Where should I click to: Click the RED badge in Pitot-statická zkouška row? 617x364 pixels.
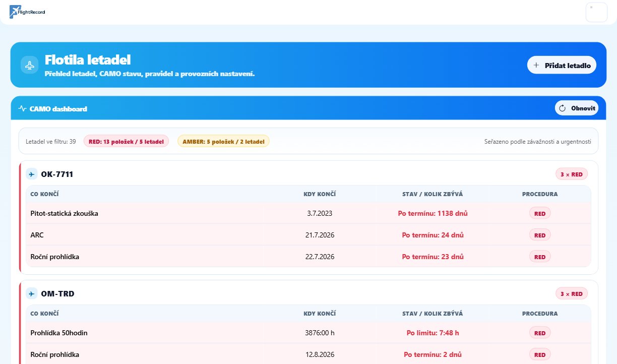540,213
